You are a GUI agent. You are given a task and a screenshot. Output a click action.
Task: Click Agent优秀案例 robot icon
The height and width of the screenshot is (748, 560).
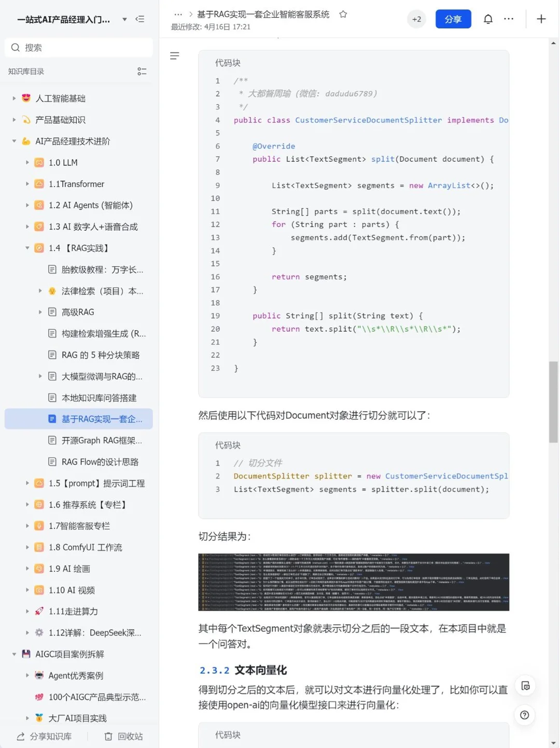point(39,675)
